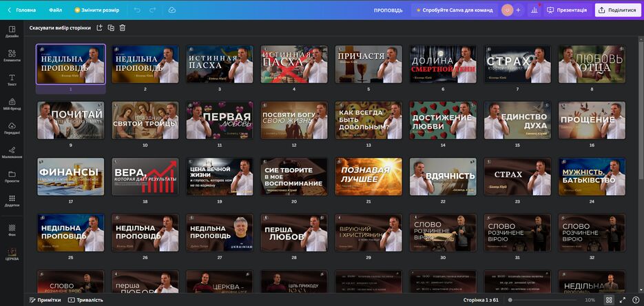This screenshot has width=644, height=306.
Task: Go back to Головна home
Action: coord(22,10)
